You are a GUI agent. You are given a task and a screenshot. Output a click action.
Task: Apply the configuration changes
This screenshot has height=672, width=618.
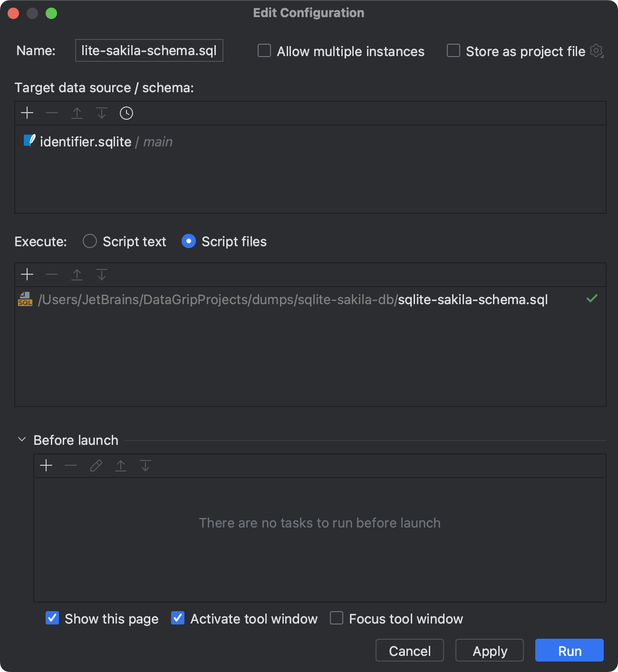pyautogui.click(x=489, y=650)
